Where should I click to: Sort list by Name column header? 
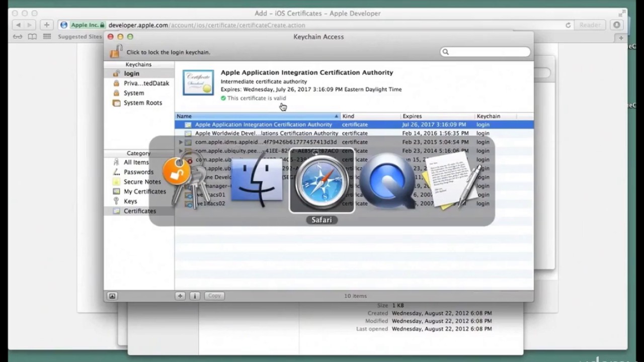click(x=258, y=116)
